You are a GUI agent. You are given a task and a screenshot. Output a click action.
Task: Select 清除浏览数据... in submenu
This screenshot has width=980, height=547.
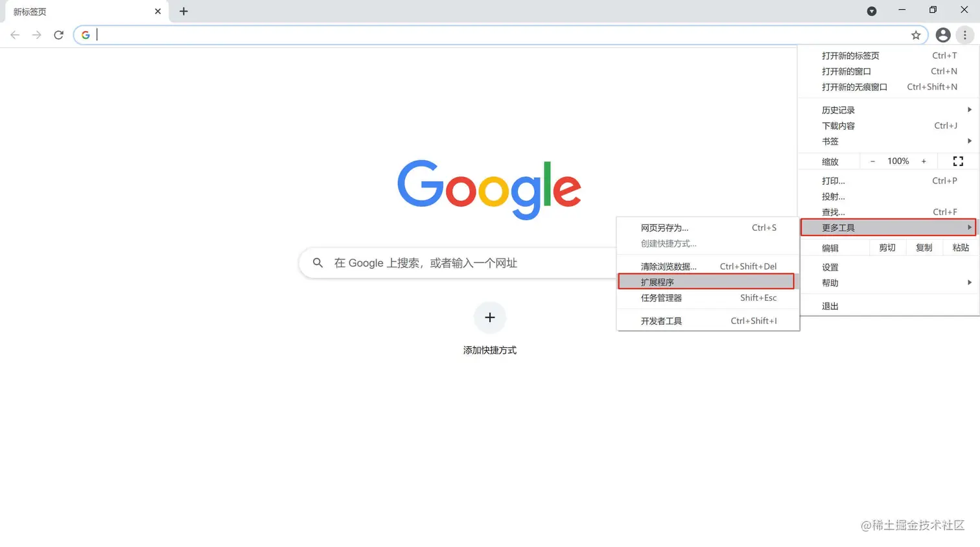pyautogui.click(x=708, y=266)
